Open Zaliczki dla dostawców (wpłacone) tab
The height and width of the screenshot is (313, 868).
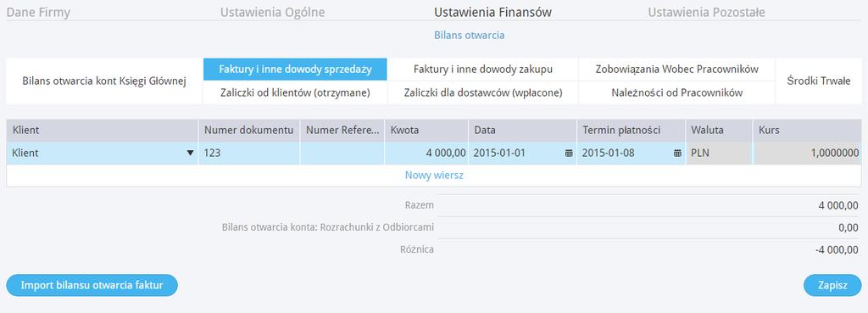[x=482, y=92]
